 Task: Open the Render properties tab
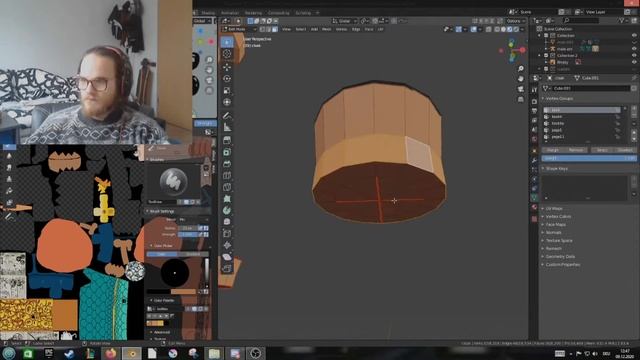(534, 101)
